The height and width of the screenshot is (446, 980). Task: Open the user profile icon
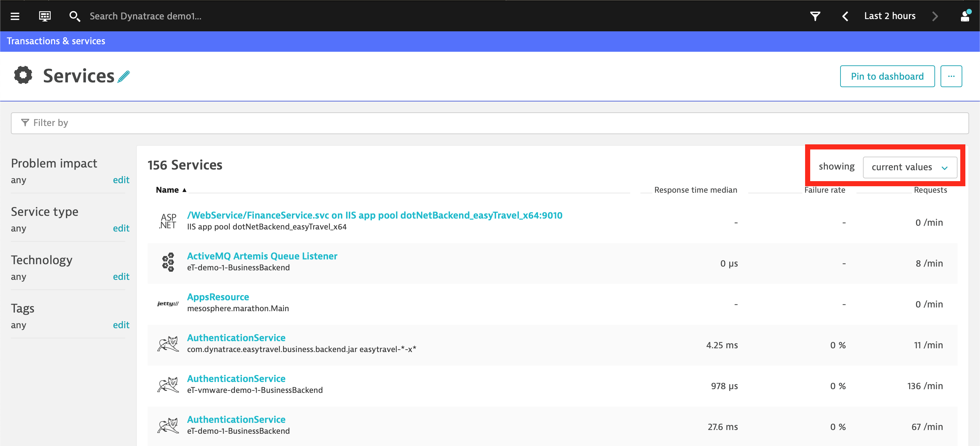(x=965, y=16)
